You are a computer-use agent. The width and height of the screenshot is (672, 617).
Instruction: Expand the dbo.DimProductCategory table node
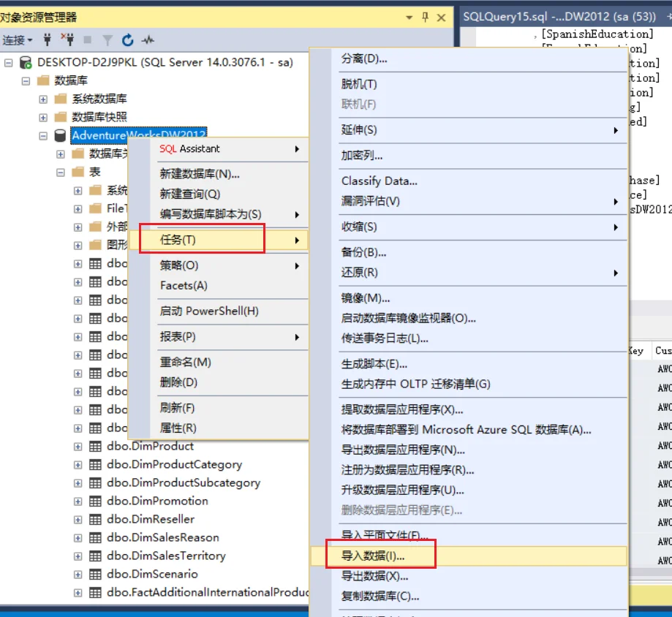pyautogui.click(x=78, y=465)
